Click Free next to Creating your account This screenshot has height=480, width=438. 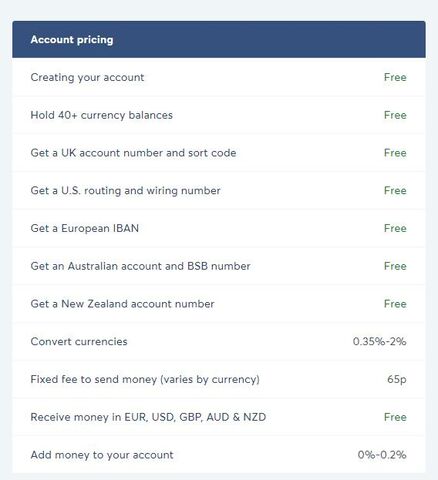[395, 77]
